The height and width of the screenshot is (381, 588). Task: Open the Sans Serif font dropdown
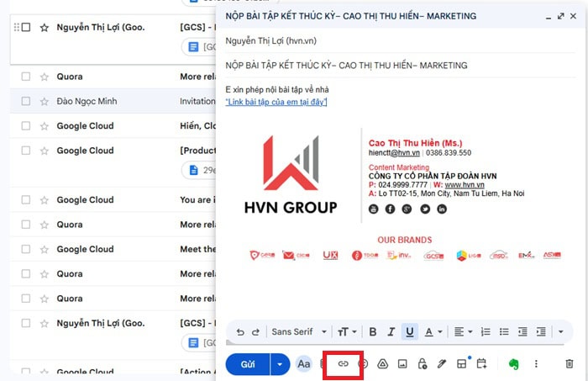coord(297,332)
